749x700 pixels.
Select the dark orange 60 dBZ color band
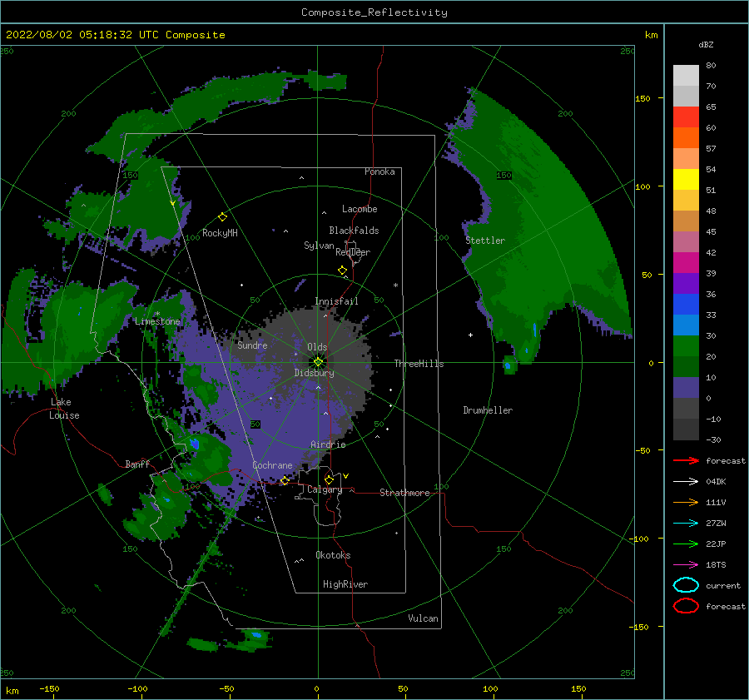click(x=686, y=137)
